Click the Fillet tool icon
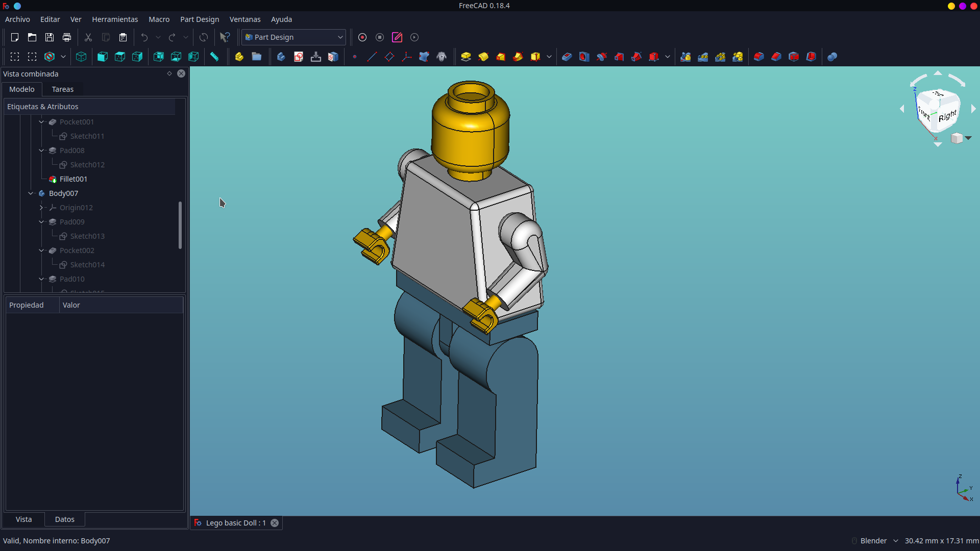Viewport: 980px width, 551px height. tap(758, 57)
